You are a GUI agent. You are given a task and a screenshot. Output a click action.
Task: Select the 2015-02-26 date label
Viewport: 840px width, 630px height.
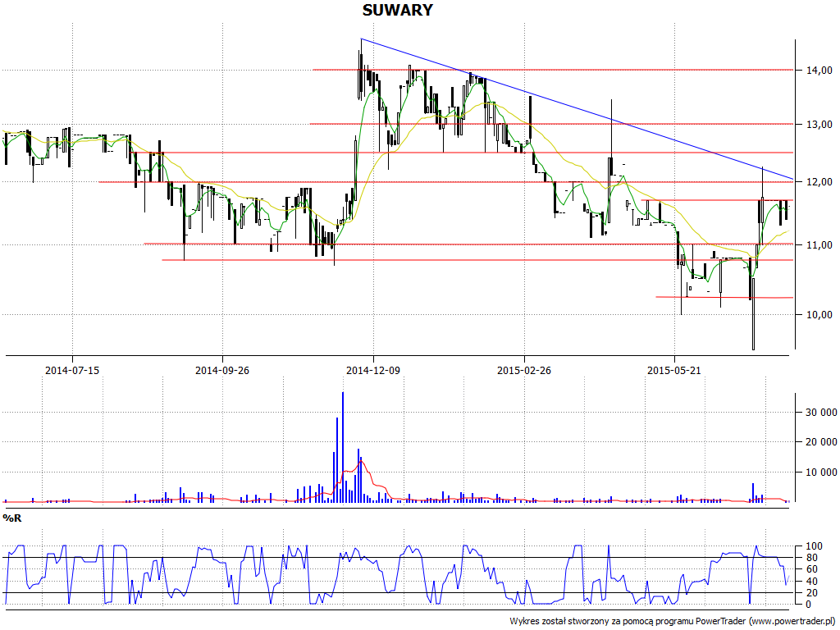click(524, 370)
